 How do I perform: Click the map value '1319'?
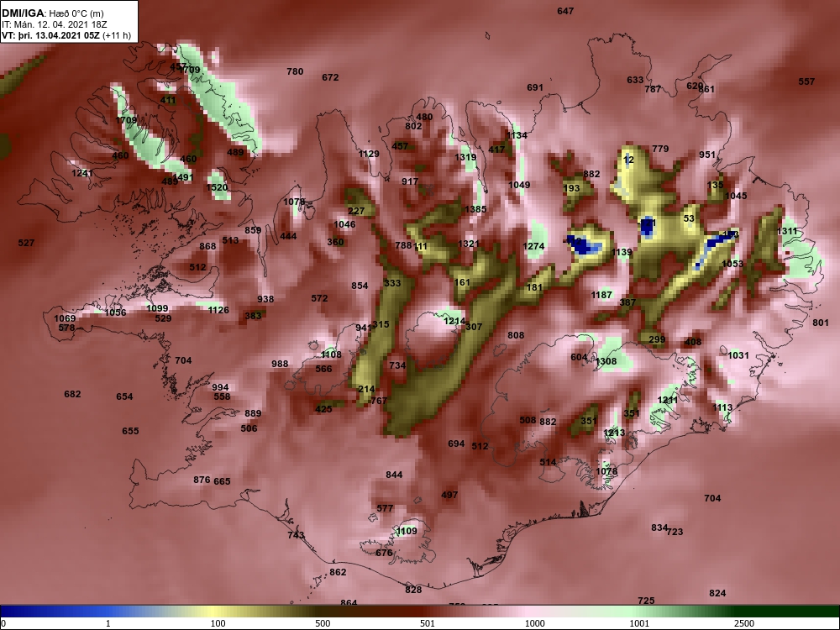click(465, 157)
